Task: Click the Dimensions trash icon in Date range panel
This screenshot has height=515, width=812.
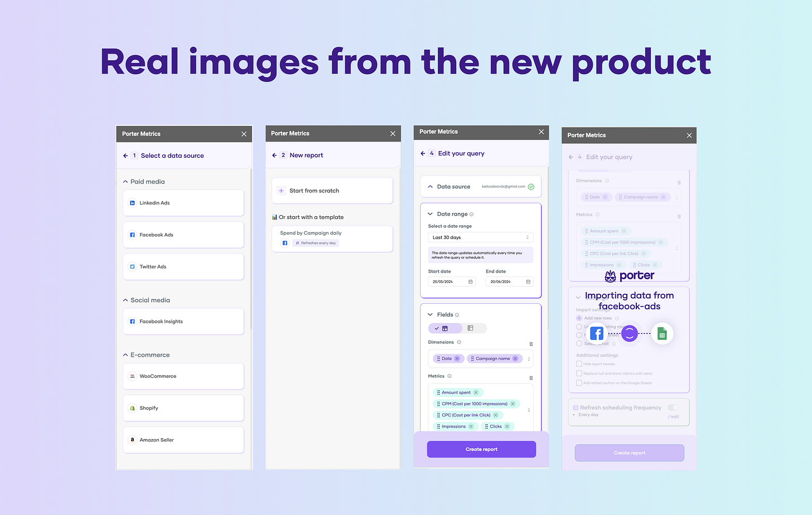Action: 531,344
